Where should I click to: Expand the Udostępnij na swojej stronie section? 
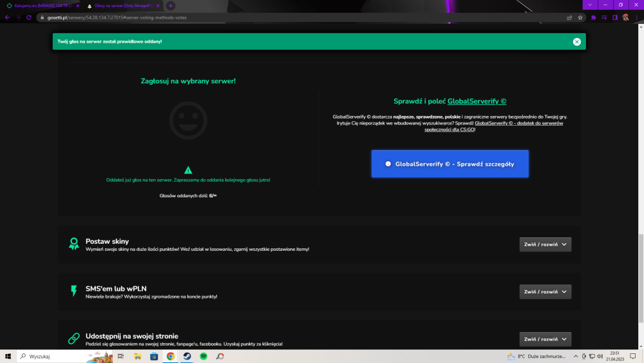click(x=545, y=339)
